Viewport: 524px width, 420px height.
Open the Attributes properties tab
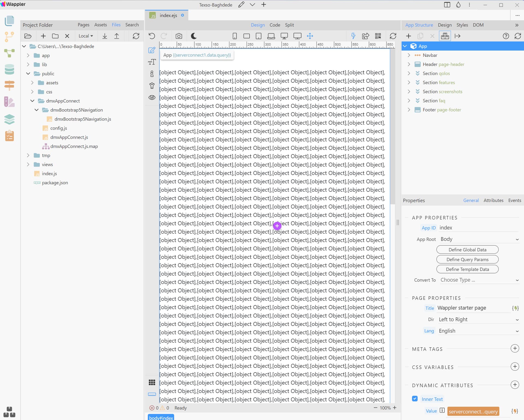[x=493, y=200]
